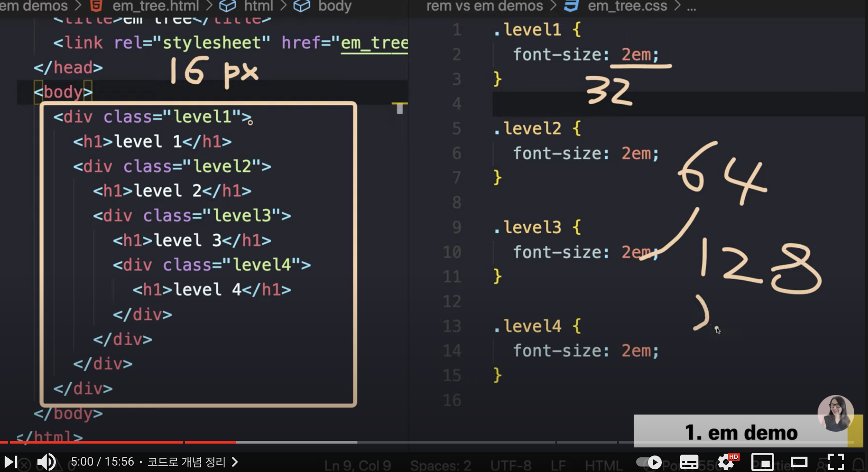Click 'UTF-8' encoding in status bar

pos(511,466)
